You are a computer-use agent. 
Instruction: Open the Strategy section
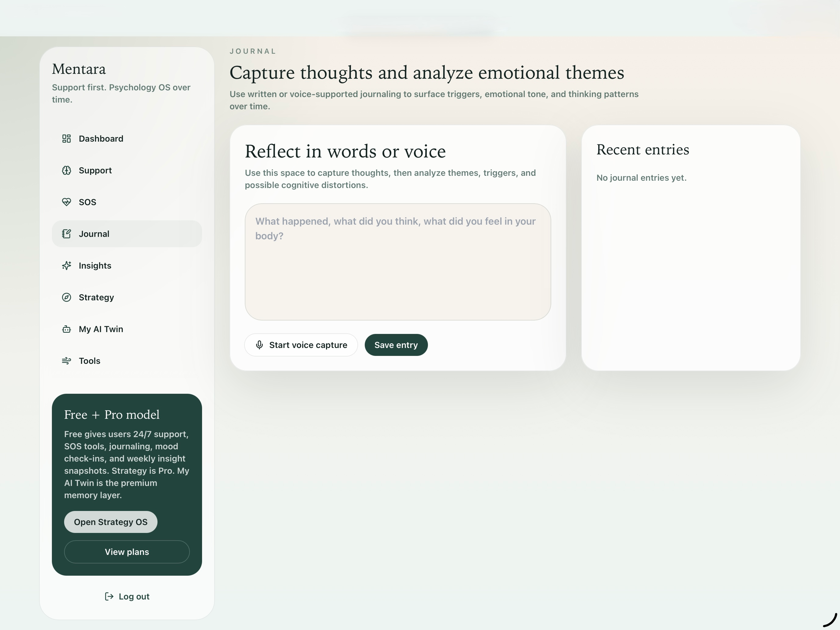(127, 297)
